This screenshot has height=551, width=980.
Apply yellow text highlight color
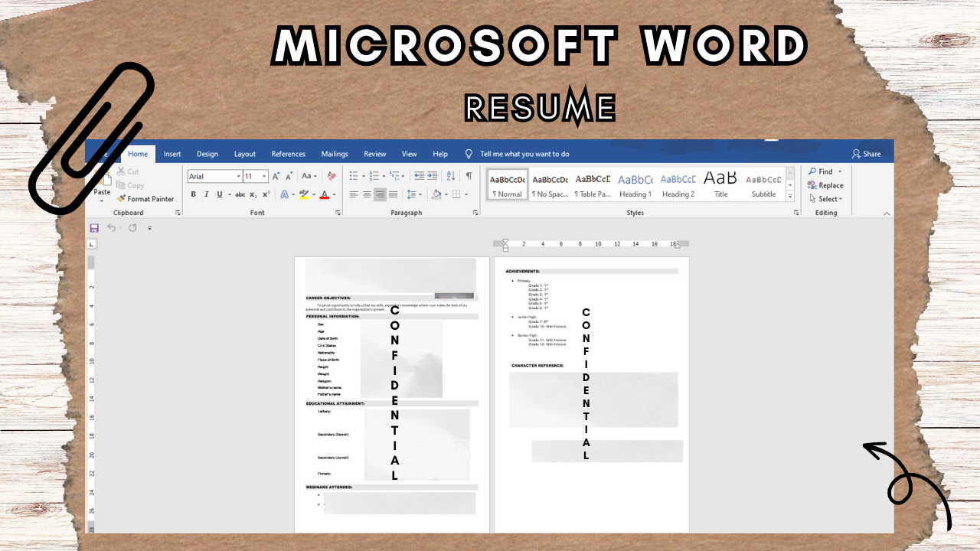(x=304, y=194)
